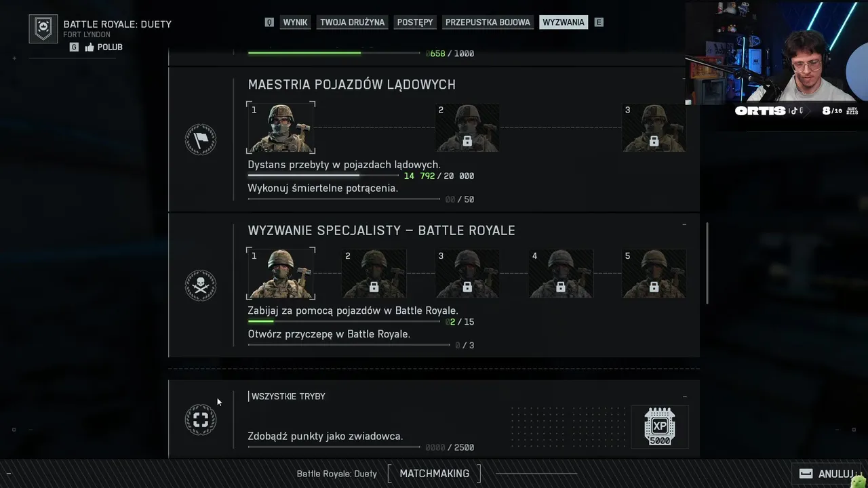Click the vertical scrollbar of challenges list

(707, 263)
